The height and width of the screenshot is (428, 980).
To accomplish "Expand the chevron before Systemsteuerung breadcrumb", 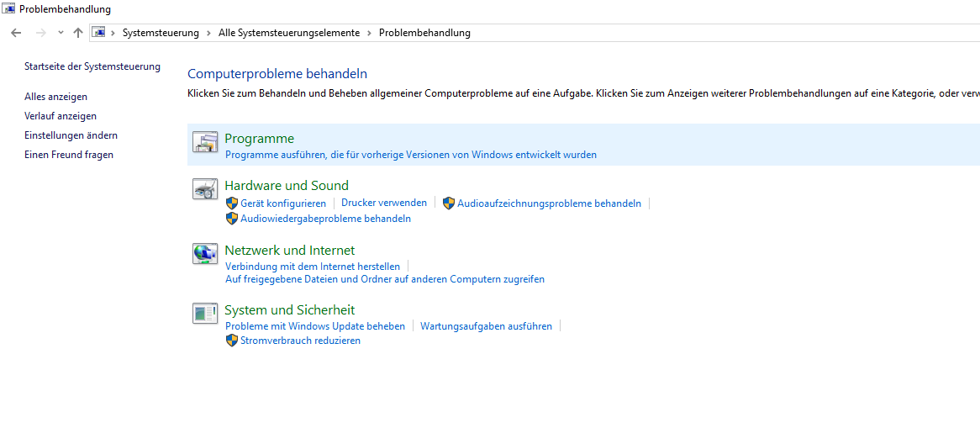I will pyautogui.click(x=113, y=33).
